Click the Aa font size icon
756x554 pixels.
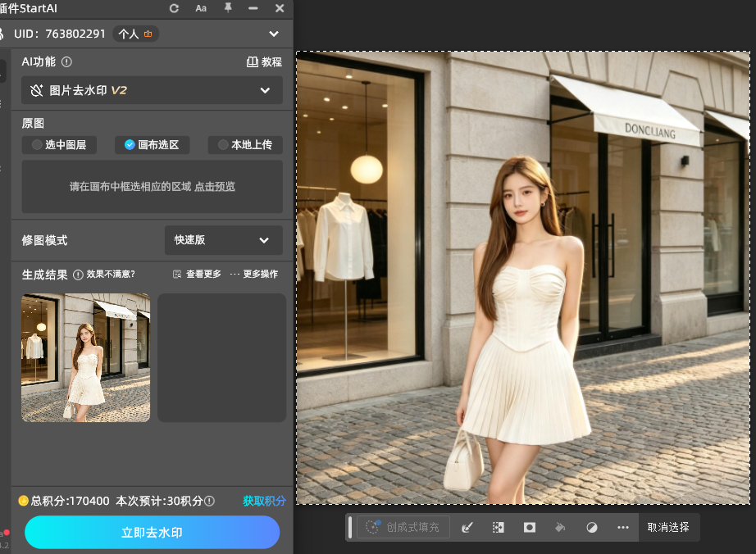pos(201,8)
